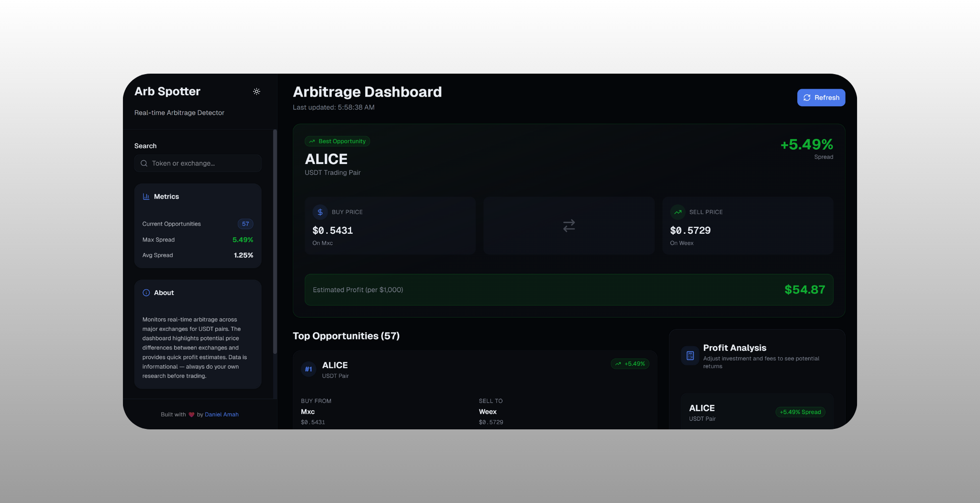Click the Metrics bar chart icon
The height and width of the screenshot is (503, 980).
pyautogui.click(x=146, y=197)
